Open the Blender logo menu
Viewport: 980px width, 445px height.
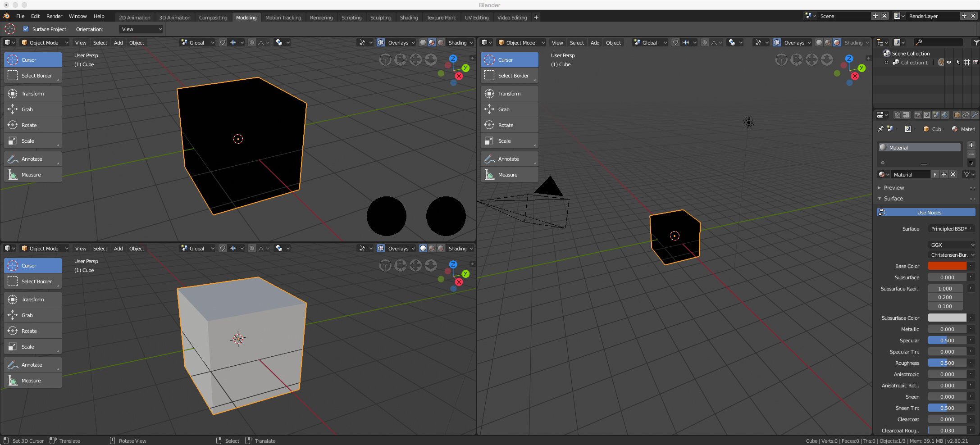pyautogui.click(x=6, y=16)
